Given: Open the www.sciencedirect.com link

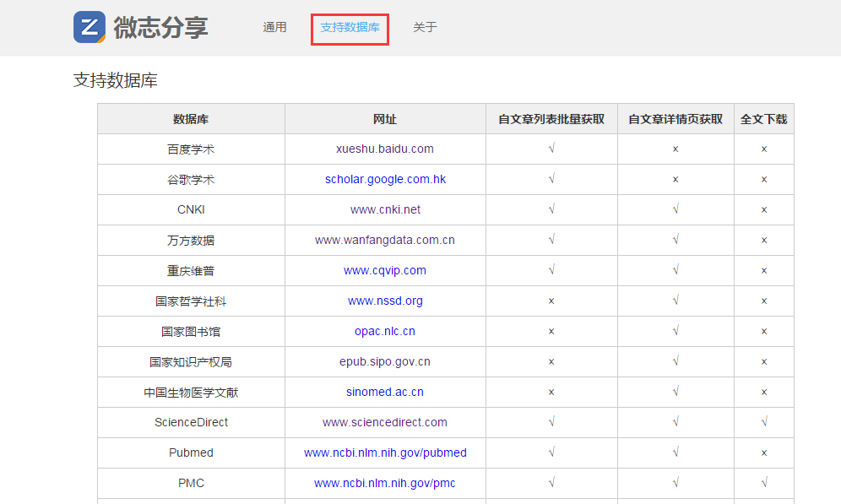Looking at the screenshot, I should pyautogui.click(x=384, y=422).
